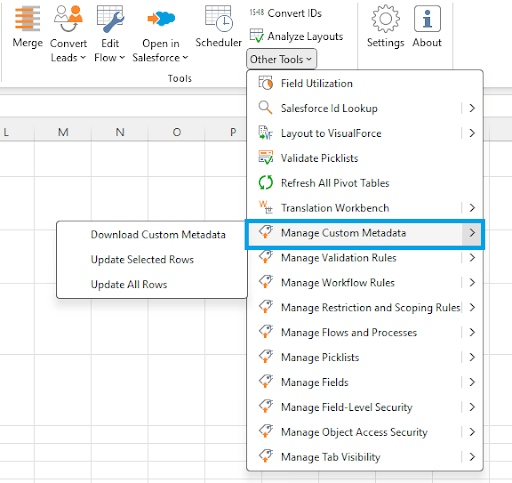Choose Update All Rows

(129, 284)
